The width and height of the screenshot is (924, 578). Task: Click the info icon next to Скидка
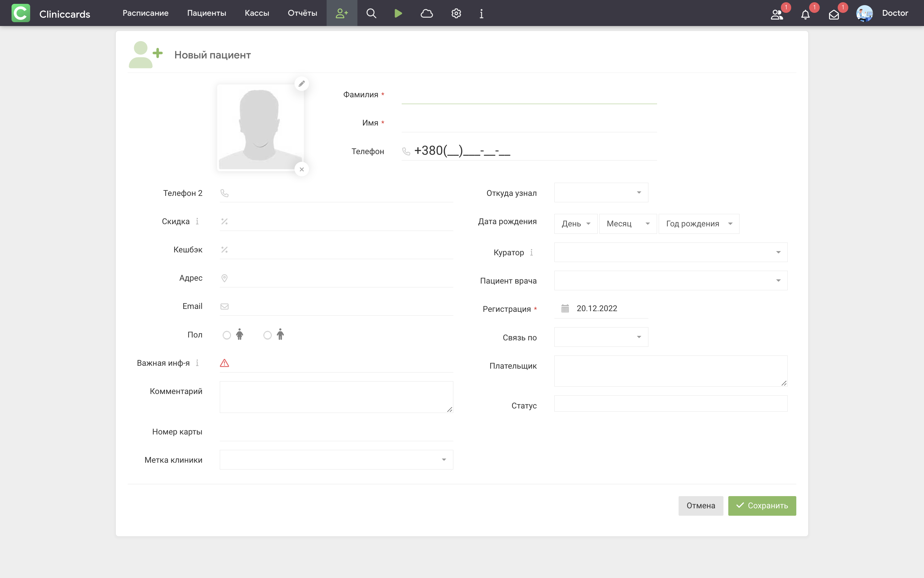pos(197,221)
